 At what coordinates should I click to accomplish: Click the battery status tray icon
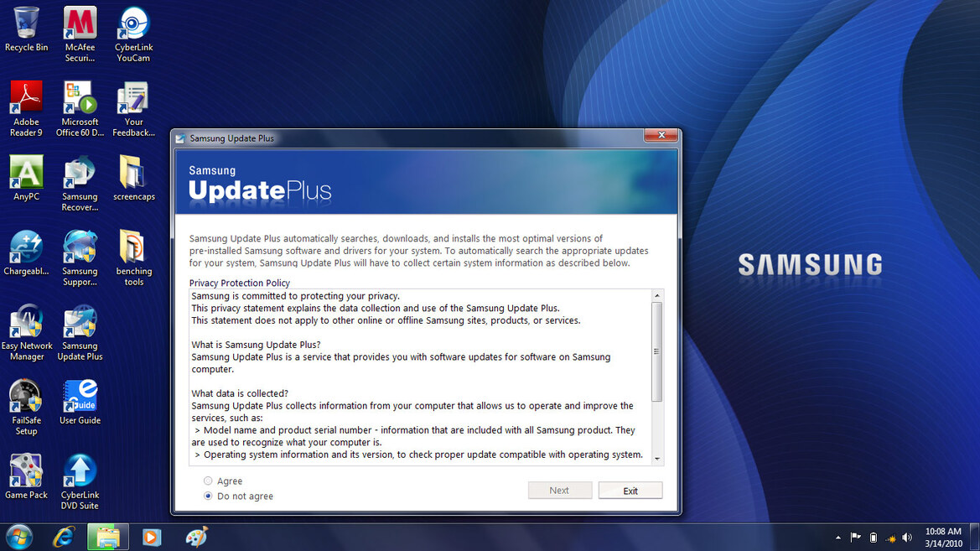874,538
